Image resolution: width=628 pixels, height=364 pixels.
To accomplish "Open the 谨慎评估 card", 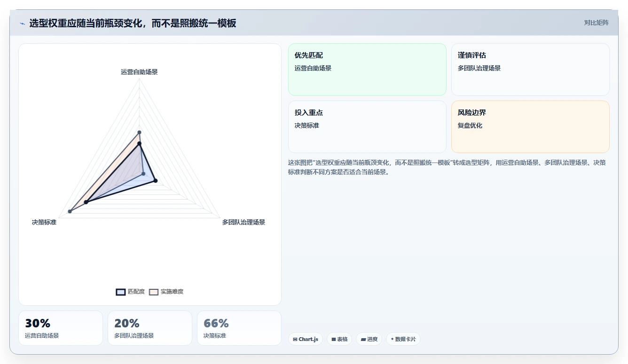I will pyautogui.click(x=530, y=70).
